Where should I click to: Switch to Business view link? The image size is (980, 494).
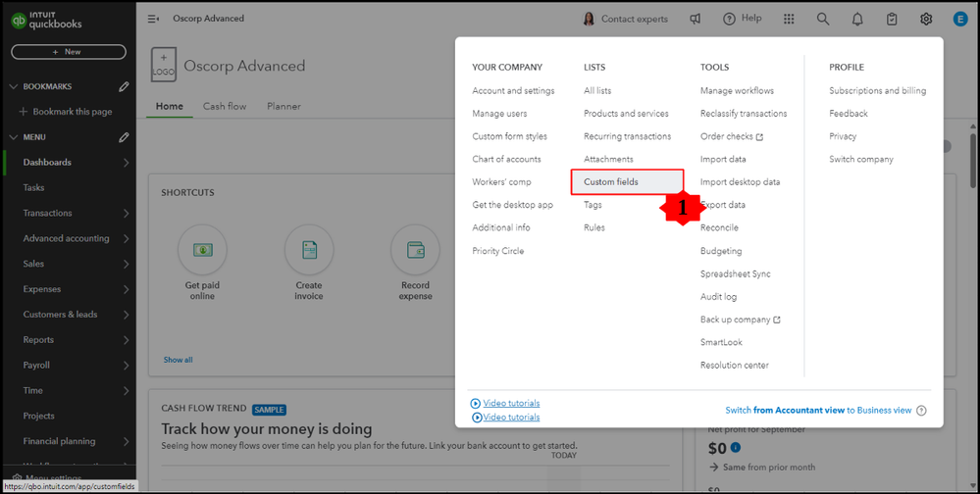[x=818, y=411]
